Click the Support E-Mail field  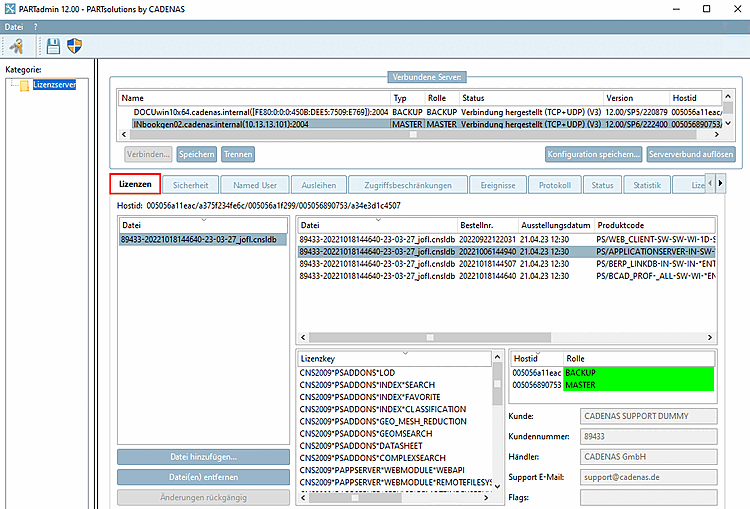coord(649,477)
